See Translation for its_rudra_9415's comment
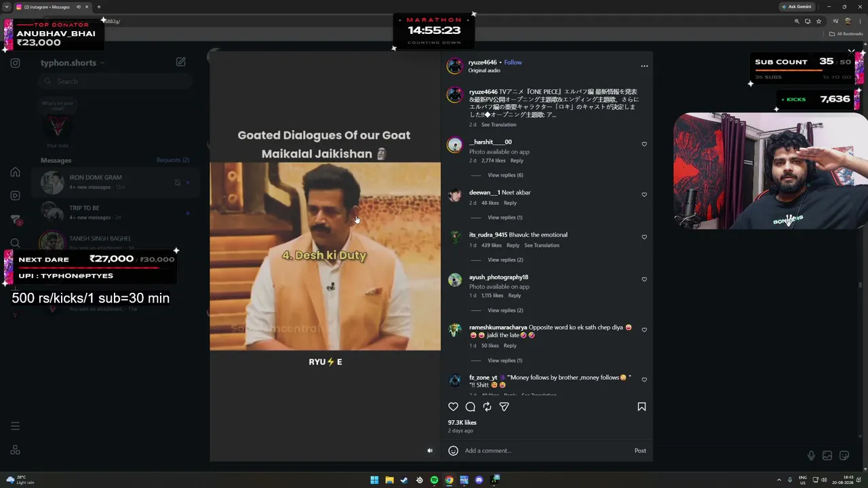The image size is (868, 488). [x=542, y=245]
